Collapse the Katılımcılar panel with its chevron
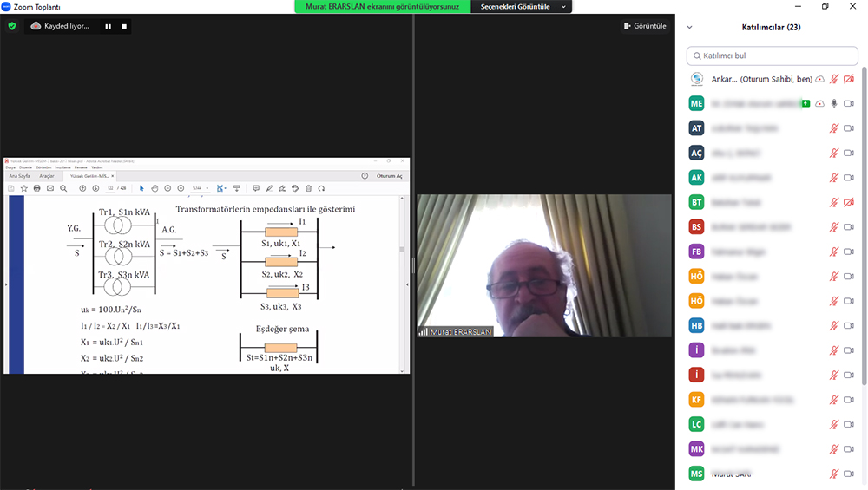The height and width of the screenshot is (490, 868). (690, 27)
